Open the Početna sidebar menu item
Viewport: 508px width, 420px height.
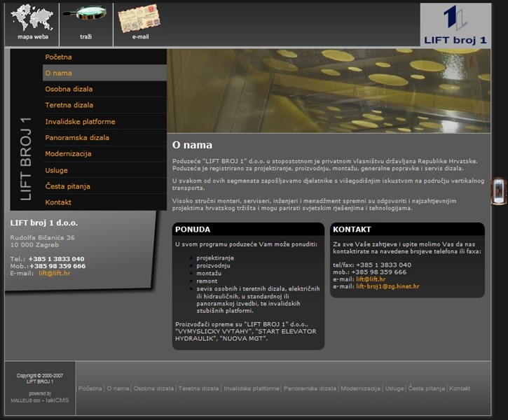(58, 57)
